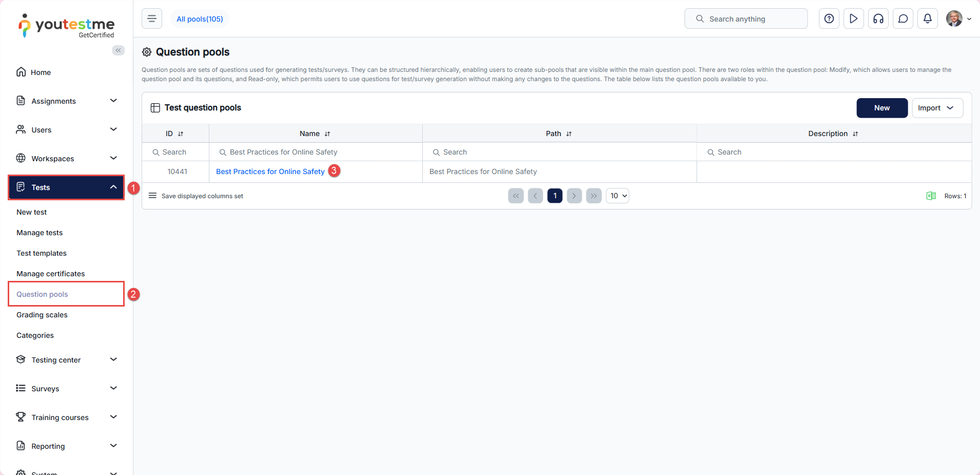The image size is (980, 475).
Task: Open New test in sidebar
Action: (x=32, y=212)
